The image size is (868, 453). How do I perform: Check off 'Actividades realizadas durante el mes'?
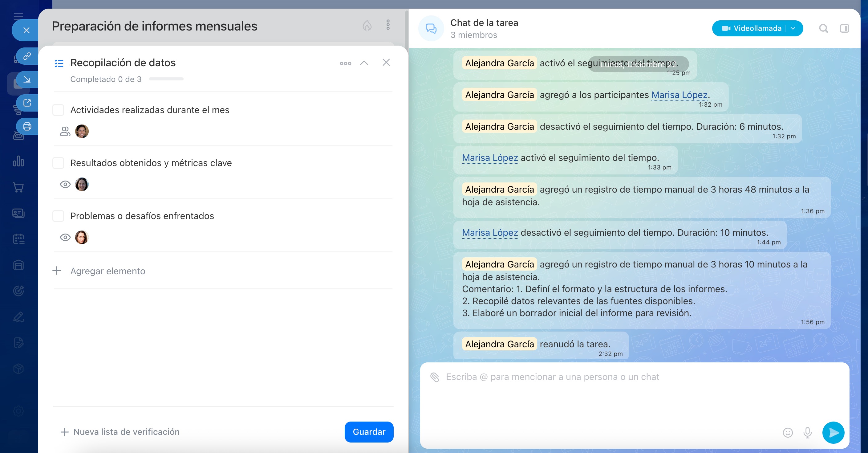coord(58,109)
